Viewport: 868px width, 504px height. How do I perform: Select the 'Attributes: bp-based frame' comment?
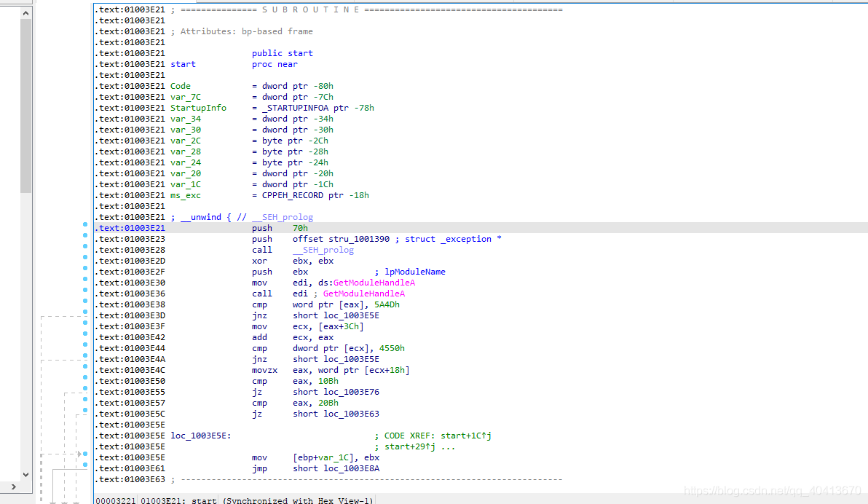(x=247, y=31)
